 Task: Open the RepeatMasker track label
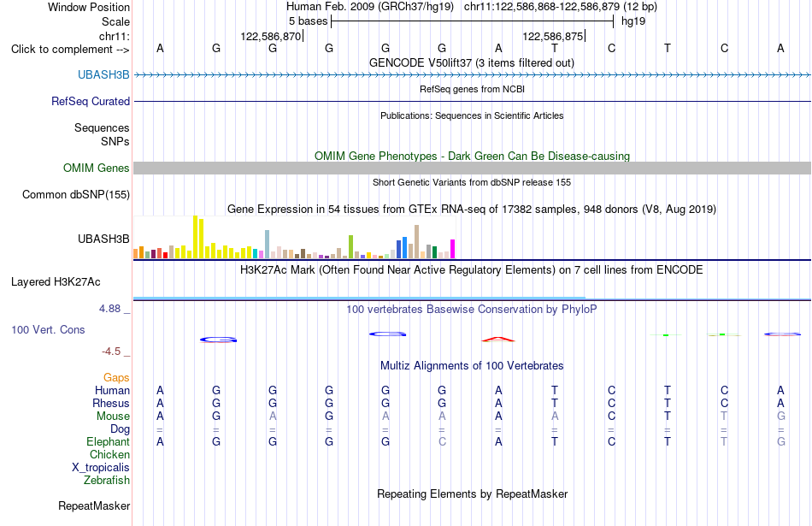(x=94, y=505)
